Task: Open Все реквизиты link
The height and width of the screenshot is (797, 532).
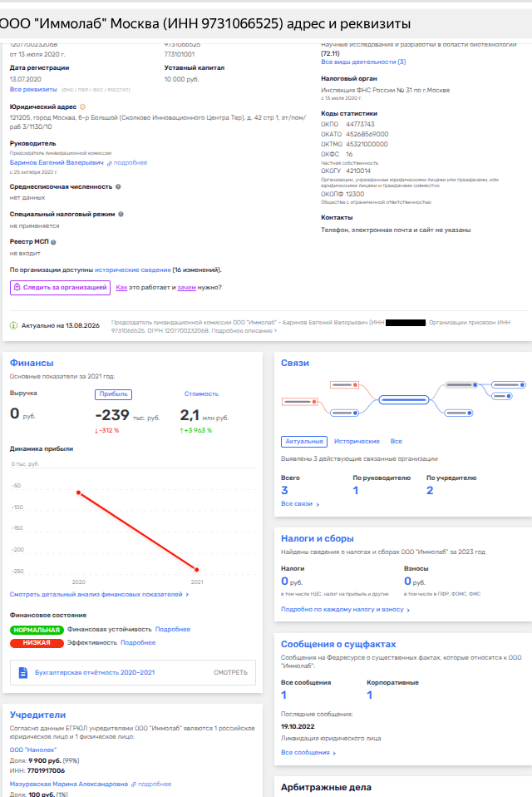Action: (33, 90)
